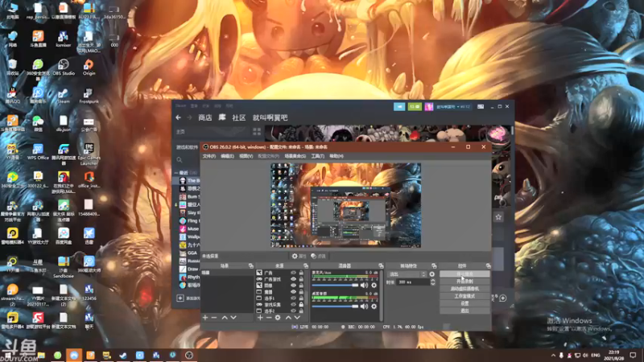Mute the 麦克风/Aux speaker icon

coord(365,286)
